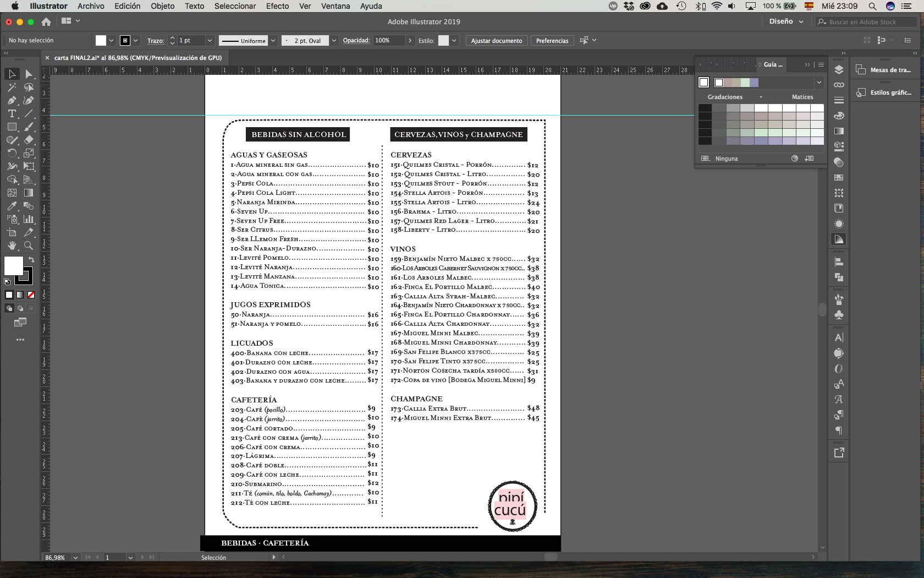Open the Estilo graphic style dropdown
The image size is (924, 578).
point(454,41)
